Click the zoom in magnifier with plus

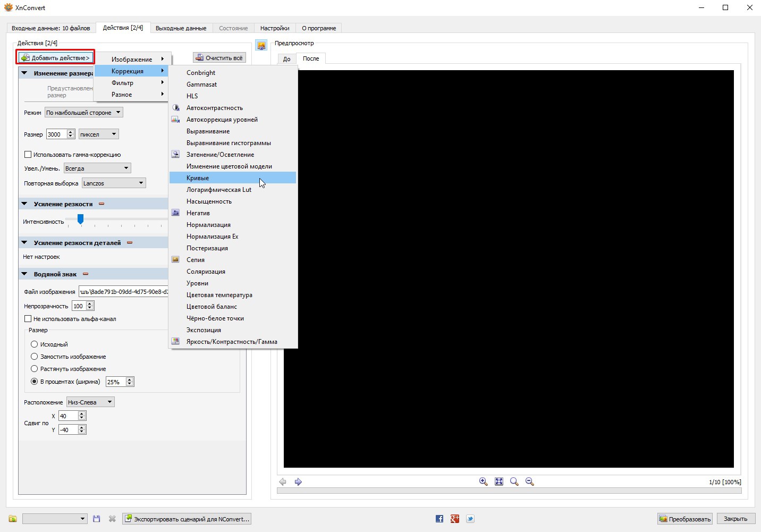(484, 482)
